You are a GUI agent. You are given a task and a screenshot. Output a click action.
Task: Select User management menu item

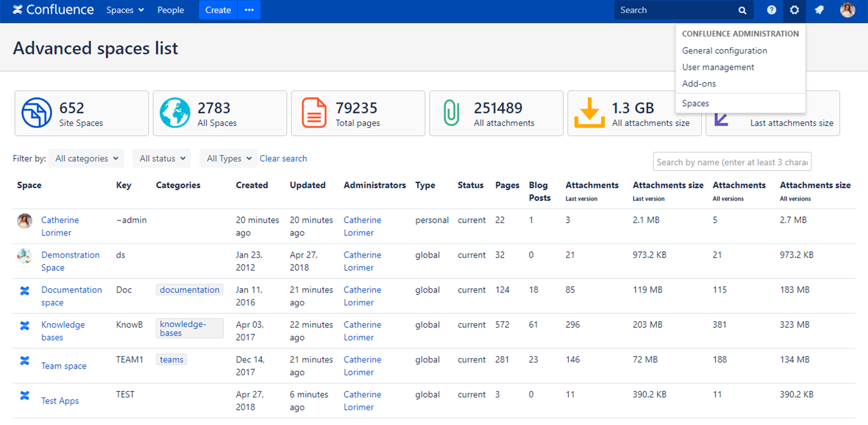(718, 67)
